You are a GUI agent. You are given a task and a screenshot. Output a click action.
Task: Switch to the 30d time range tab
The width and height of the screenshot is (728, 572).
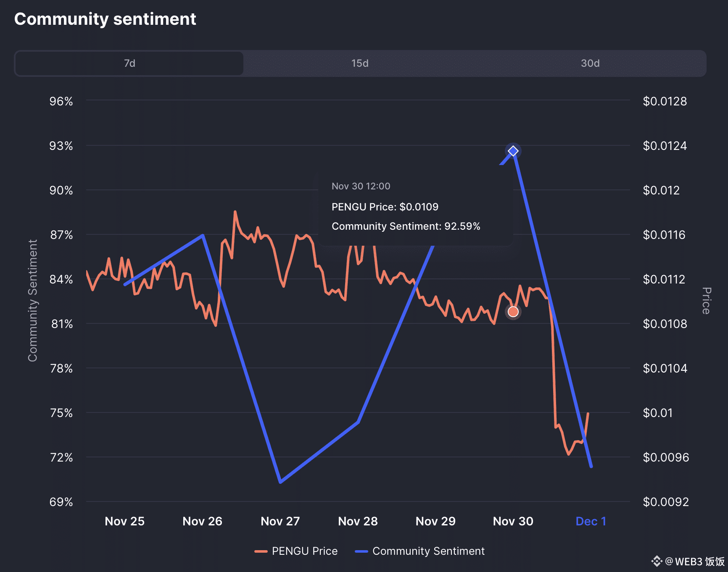pos(590,63)
